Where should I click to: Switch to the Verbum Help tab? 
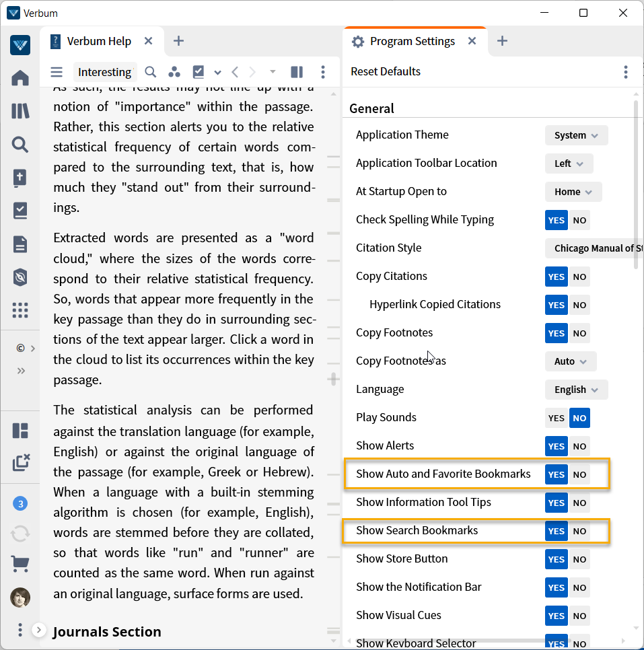pos(99,42)
